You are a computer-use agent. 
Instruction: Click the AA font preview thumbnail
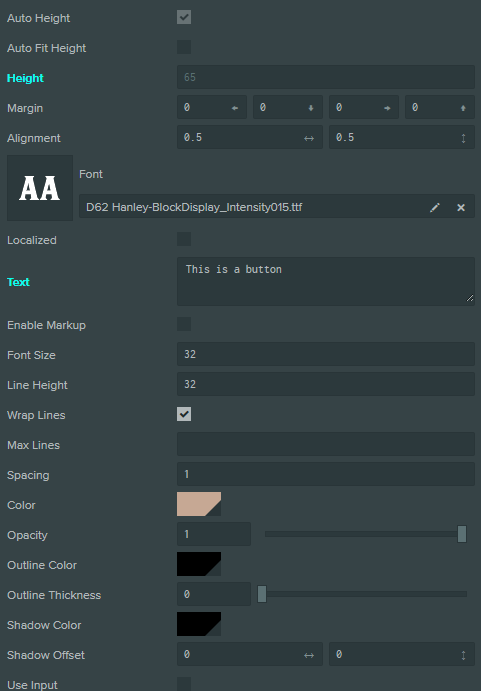coord(40,188)
